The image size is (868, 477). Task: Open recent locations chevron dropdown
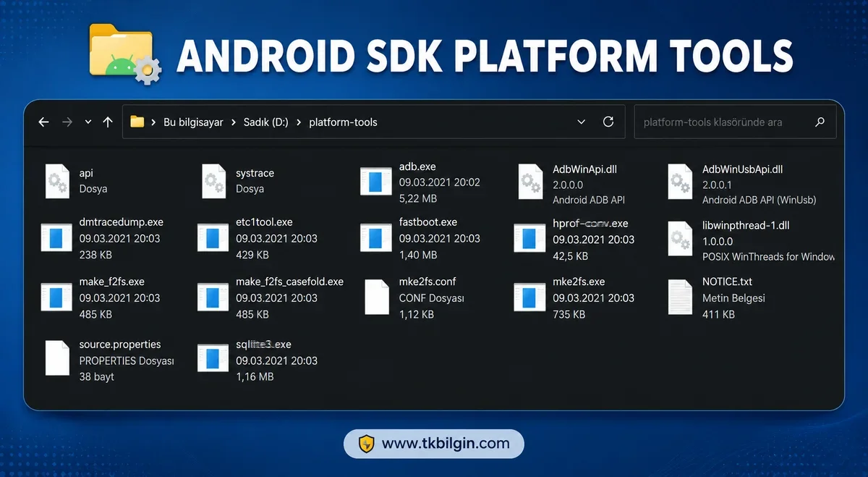click(88, 122)
